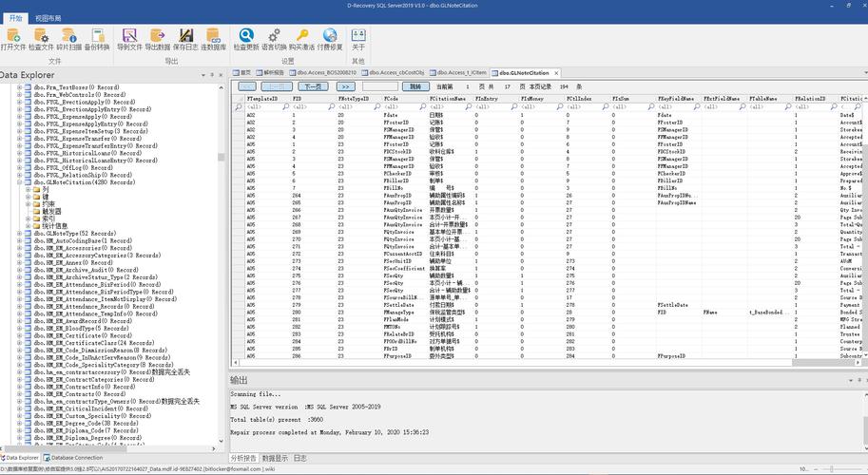
Task: Expand the 约束 constraints folder
Action: click(29, 204)
